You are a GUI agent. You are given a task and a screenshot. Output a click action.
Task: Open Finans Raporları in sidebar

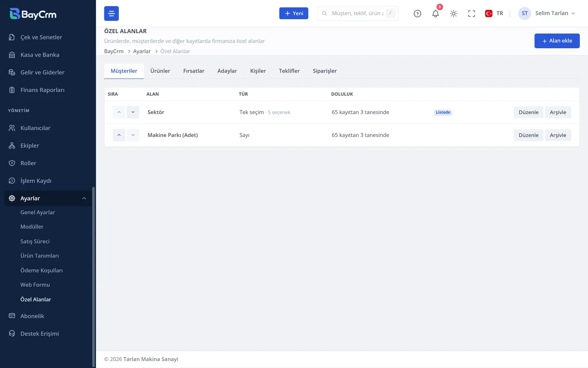click(x=48, y=90)
